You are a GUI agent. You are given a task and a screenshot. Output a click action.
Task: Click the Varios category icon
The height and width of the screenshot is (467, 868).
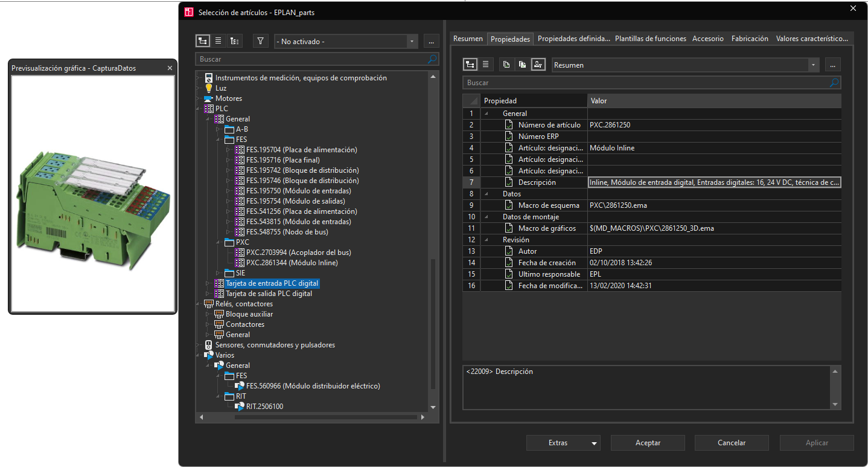(209, 355)
